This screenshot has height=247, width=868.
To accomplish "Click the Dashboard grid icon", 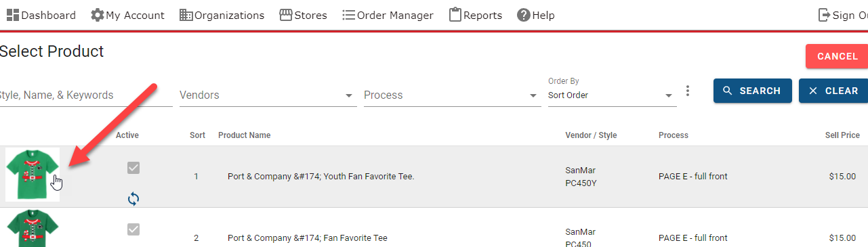I will pyautogui.click(x=13, y=15).
